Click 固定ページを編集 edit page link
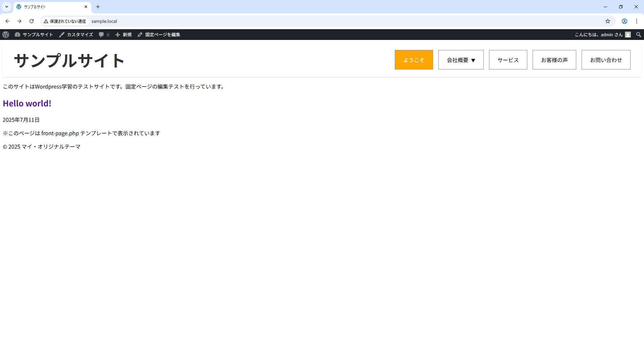644x349 pixels. pyautogui.click(x=159, y=35)
